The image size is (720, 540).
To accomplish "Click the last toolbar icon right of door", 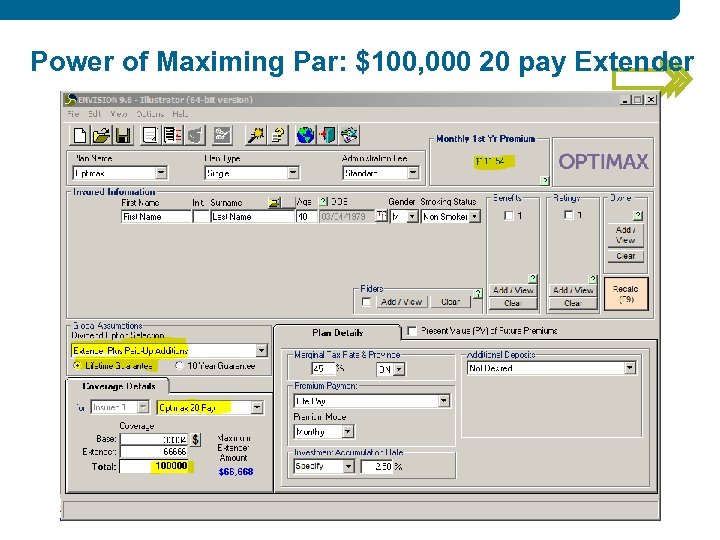I will (349, 135).
